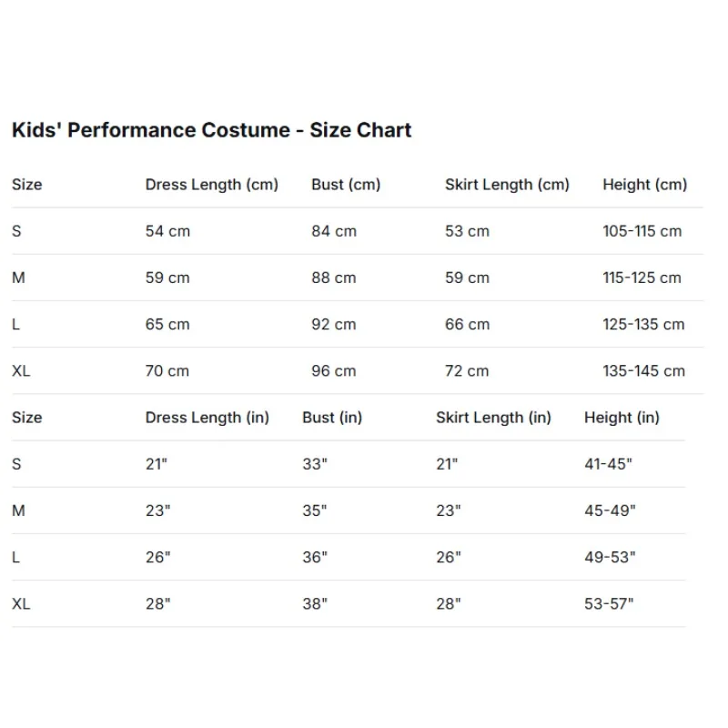
Task: Select the 84 cm bust value
Action: 334,231
